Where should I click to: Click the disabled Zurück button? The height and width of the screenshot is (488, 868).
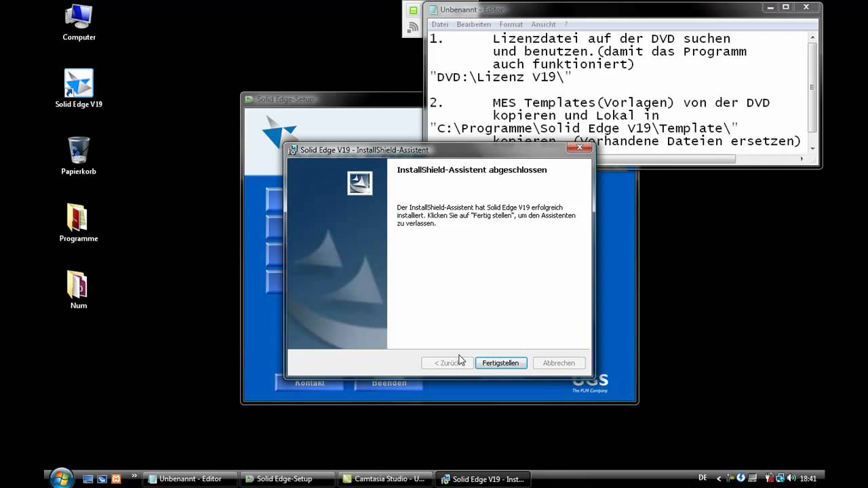pyautogui.click(x=448, y=363)
